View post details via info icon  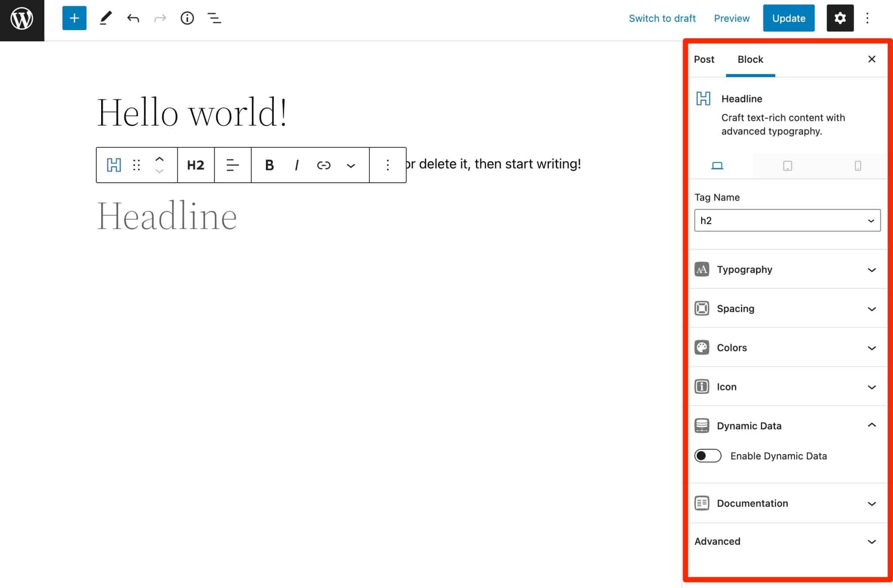coord(187,18)
